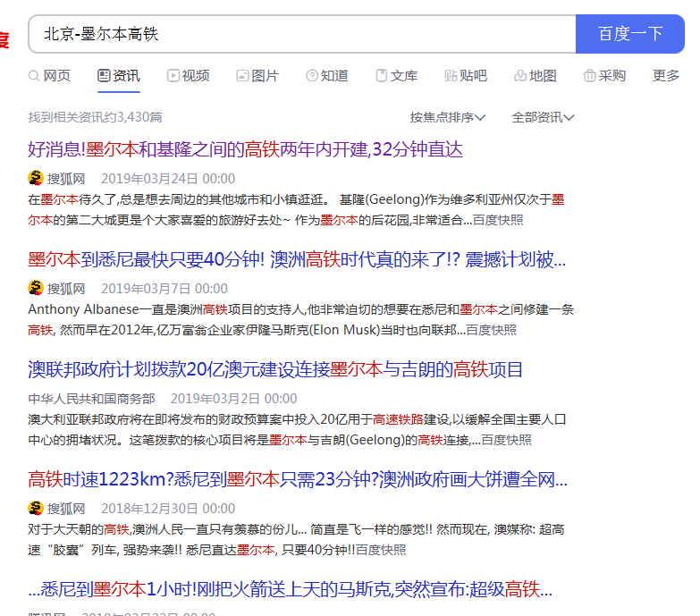Click 搜狐网 source of the 03月24日 result
Viewport: 700px width, 616px height.
66,179
